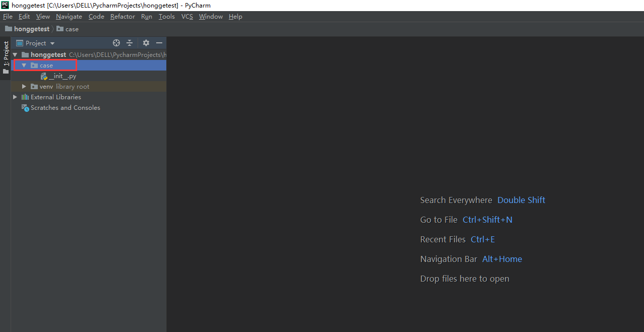Click the Ctrl+Shift+N shortcut text
Image resolution: width=644 pixels, height=332 pixels.
click(487, 220)
